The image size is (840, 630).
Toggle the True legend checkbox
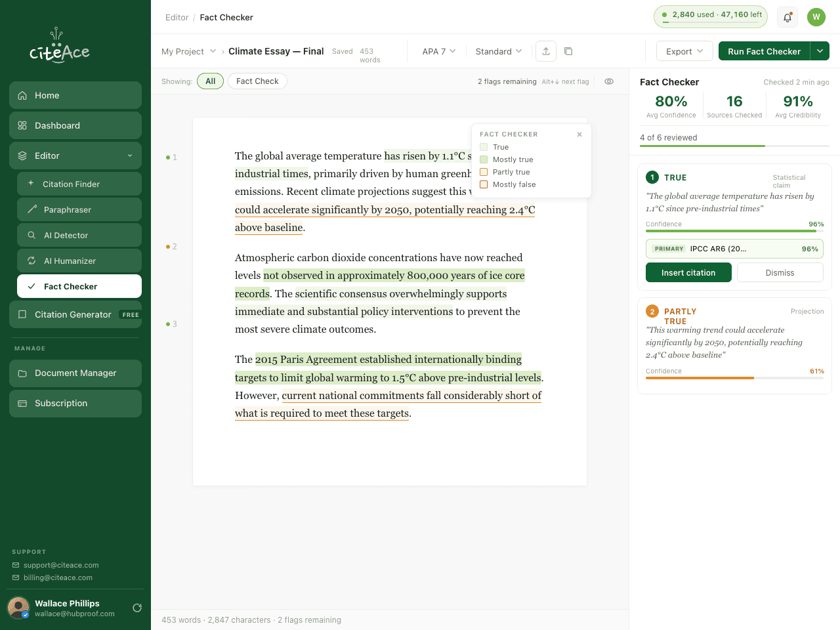pos(484,147)
